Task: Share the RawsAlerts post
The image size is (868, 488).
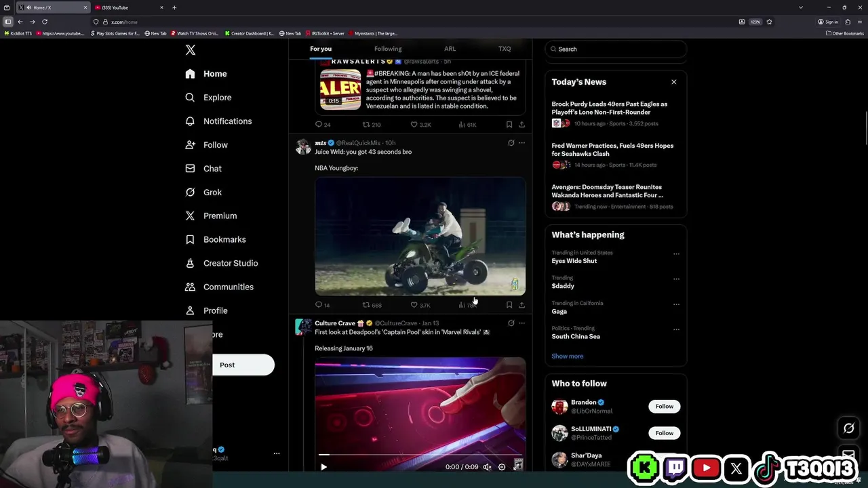Action: point(521,125)
